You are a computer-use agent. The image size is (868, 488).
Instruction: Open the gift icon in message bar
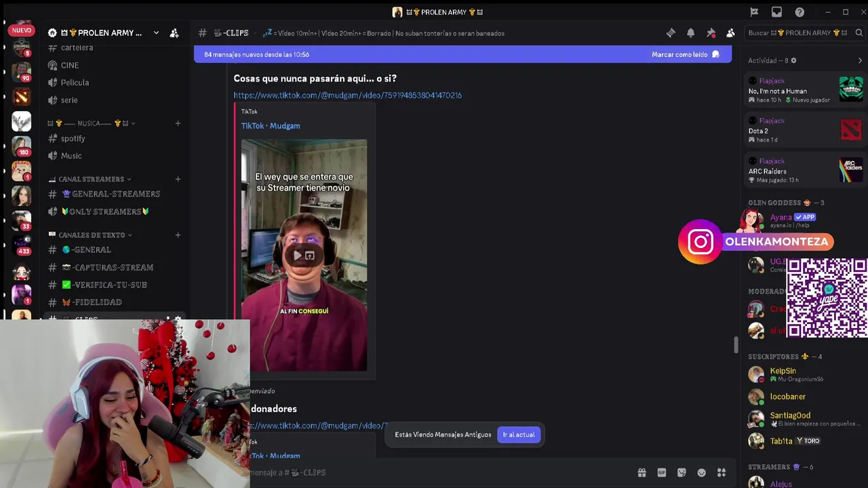[642, 472]
